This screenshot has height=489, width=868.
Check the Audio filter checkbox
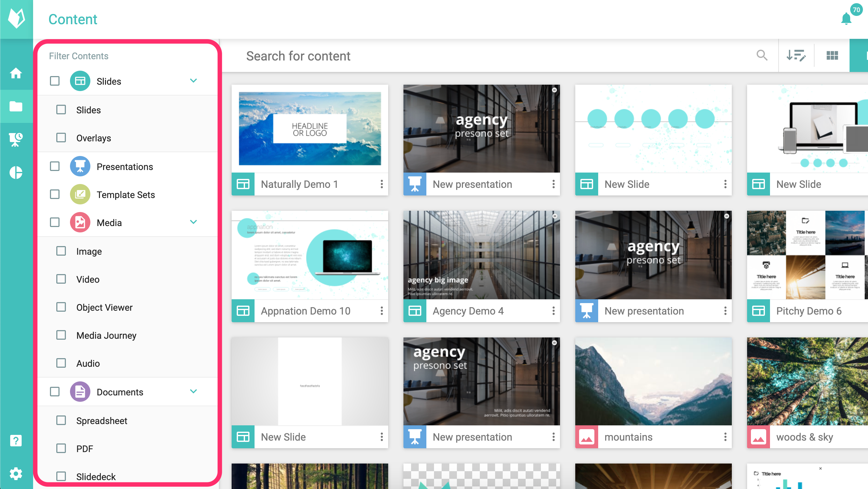[61, 363]
